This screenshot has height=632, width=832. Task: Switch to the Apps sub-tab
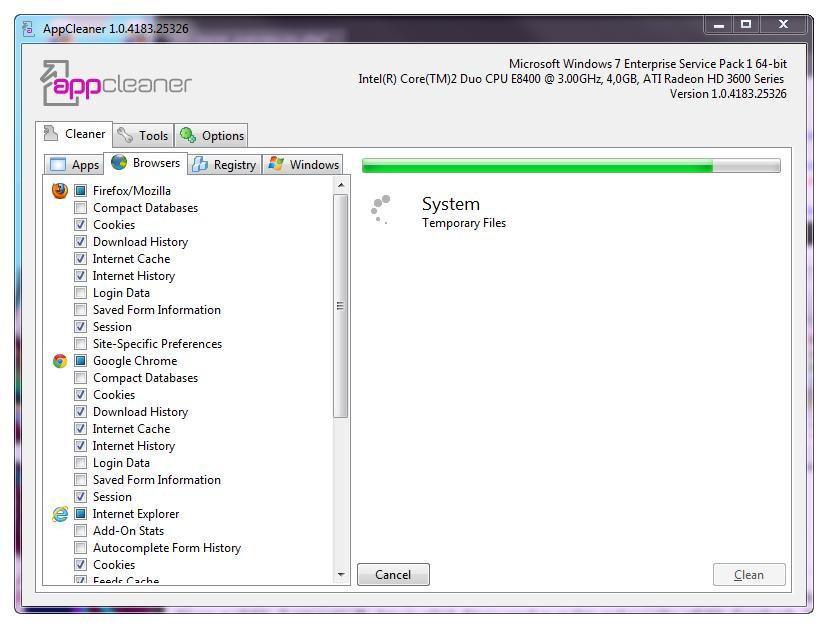point(74,165)
